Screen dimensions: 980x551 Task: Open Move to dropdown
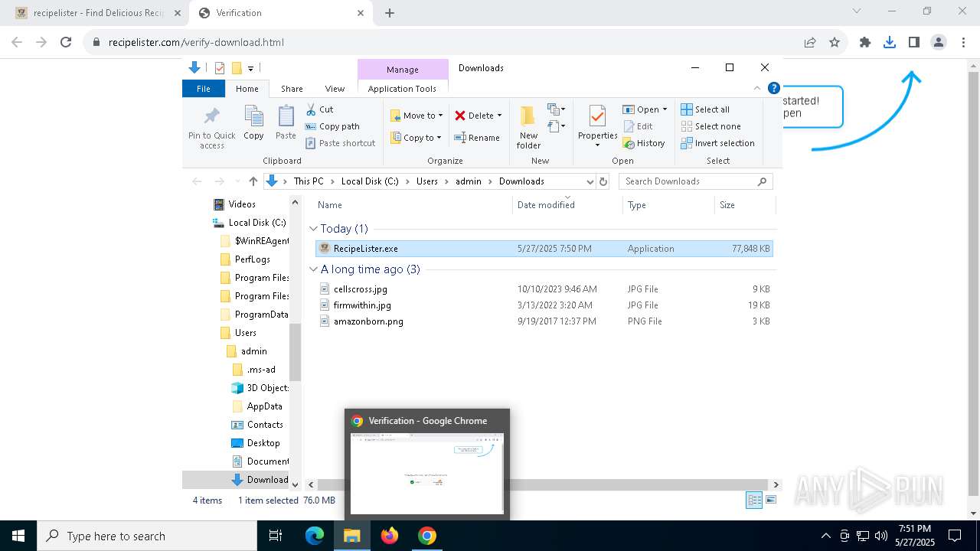coord(417,116)
